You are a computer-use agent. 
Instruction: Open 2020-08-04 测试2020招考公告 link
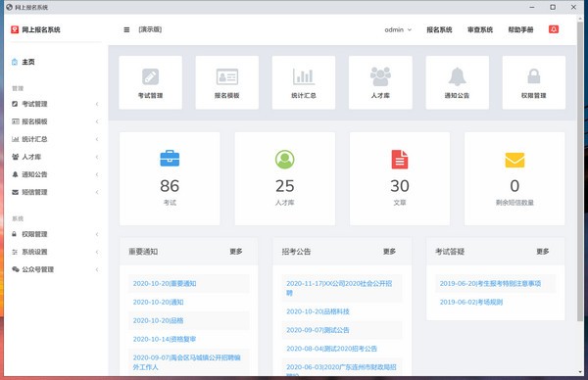pos(332,349)
